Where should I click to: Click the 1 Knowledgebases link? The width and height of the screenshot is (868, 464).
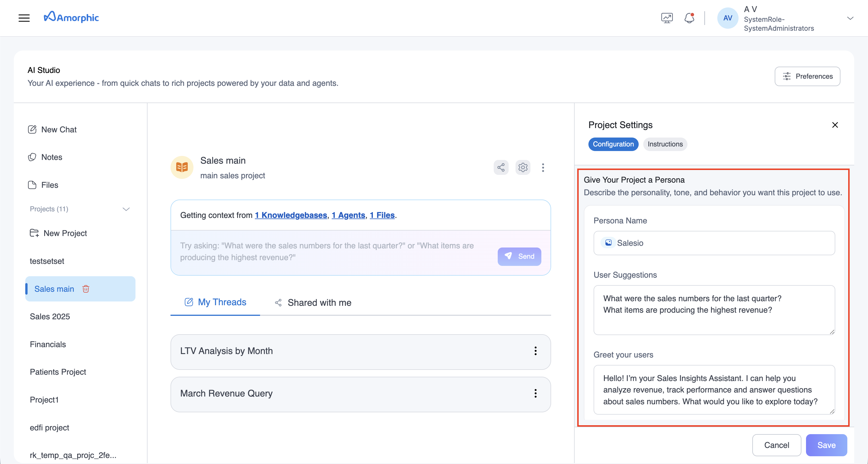click(x=291, y=215)
